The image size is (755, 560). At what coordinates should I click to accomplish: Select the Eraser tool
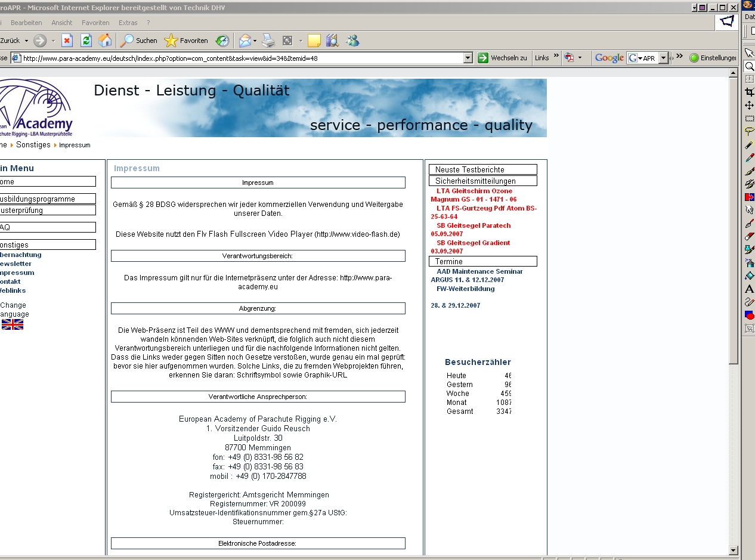coord(750,237)
